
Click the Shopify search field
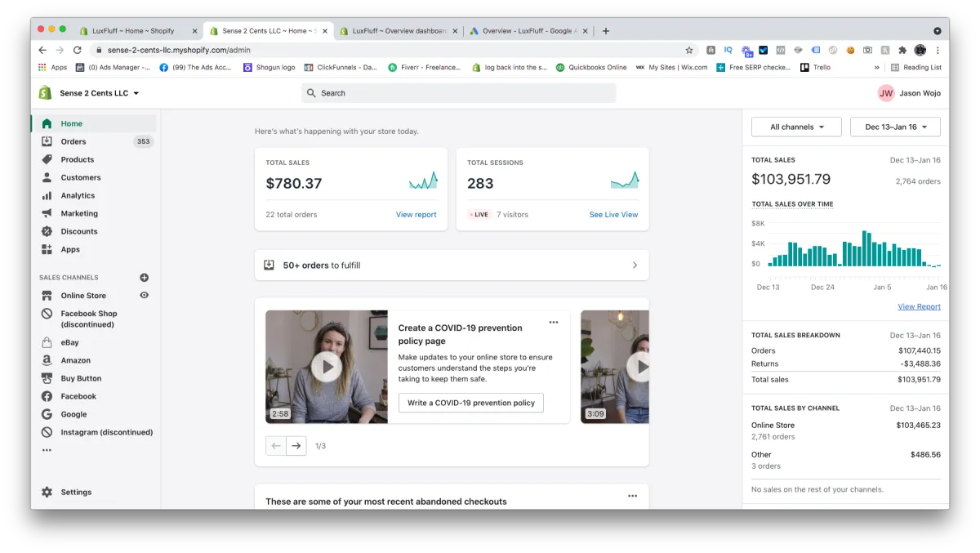coord(458,93)
